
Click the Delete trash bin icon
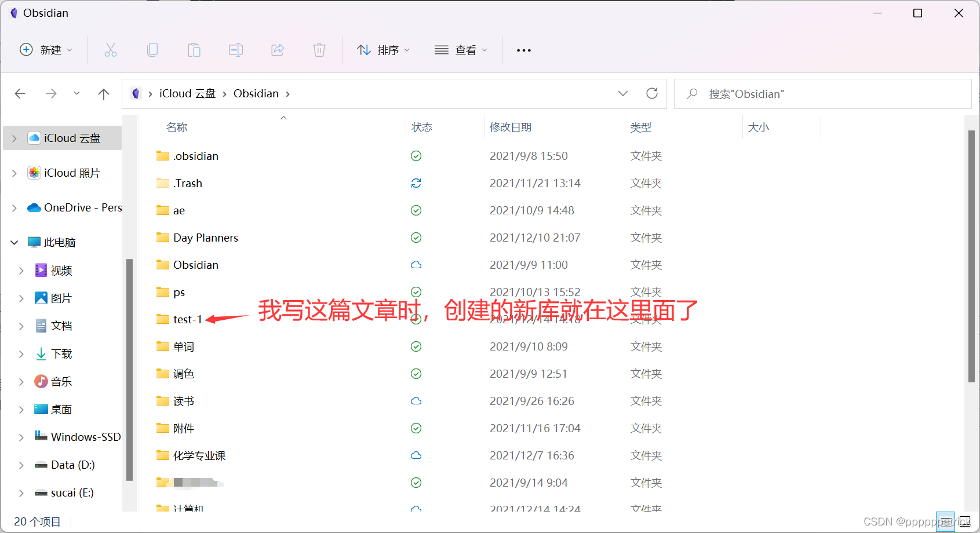[x=319, y=50]
